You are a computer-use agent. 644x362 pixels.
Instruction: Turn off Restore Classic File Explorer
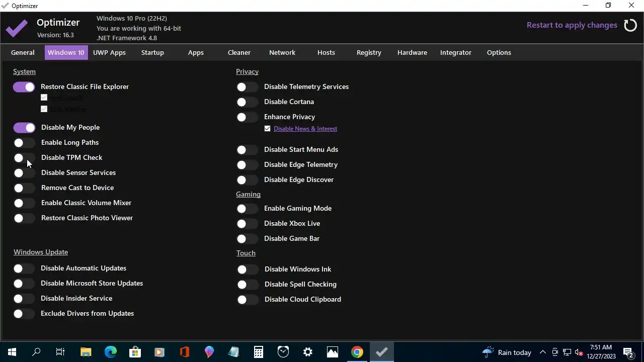coord(24,87)
